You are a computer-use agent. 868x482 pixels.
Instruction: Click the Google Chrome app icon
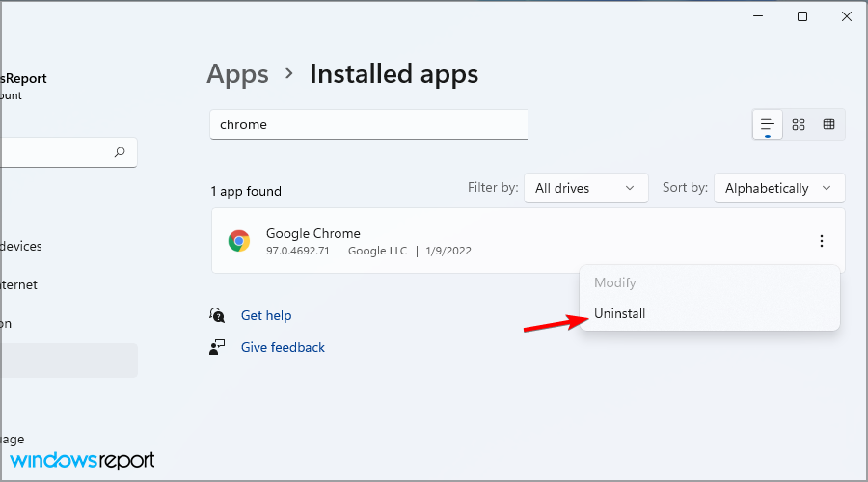click(239, 241)
